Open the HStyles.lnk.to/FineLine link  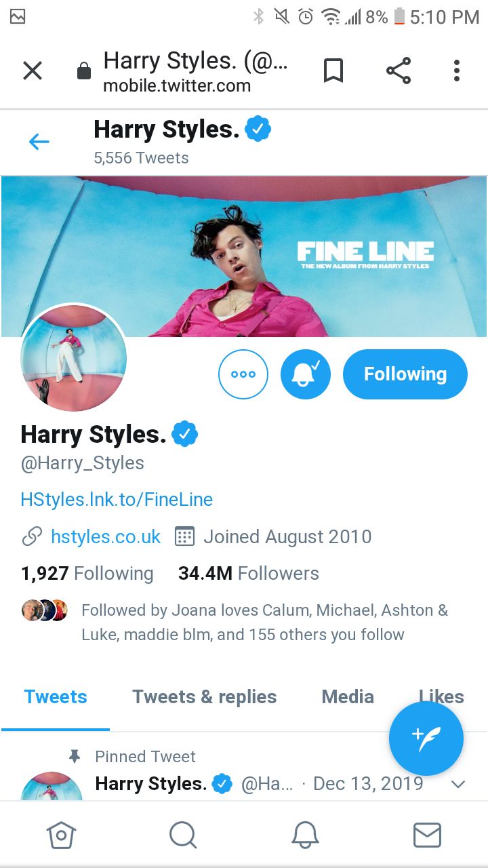coord(117,500)
